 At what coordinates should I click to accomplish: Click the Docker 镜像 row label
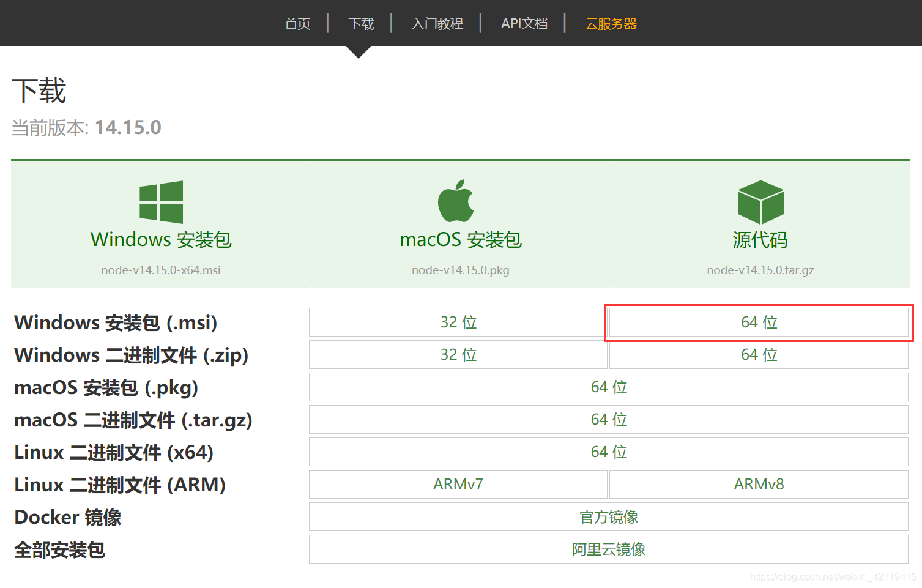click(68, 517)
